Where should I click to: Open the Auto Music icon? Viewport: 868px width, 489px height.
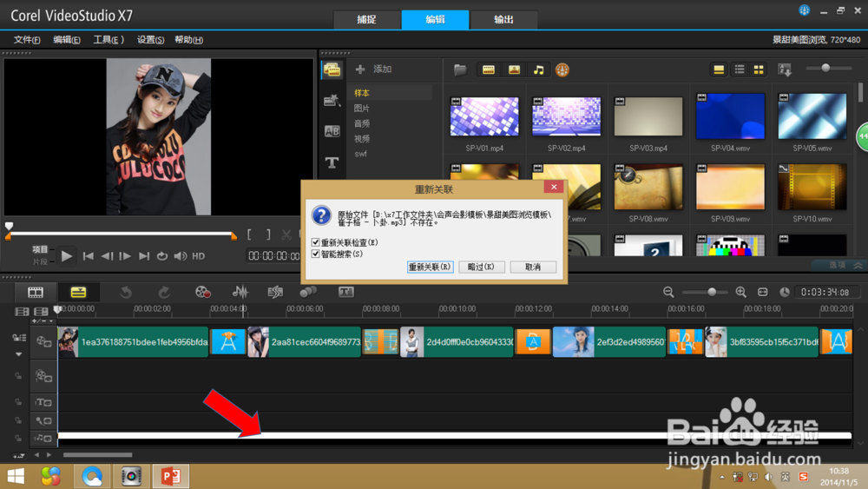tap(275, 292)
